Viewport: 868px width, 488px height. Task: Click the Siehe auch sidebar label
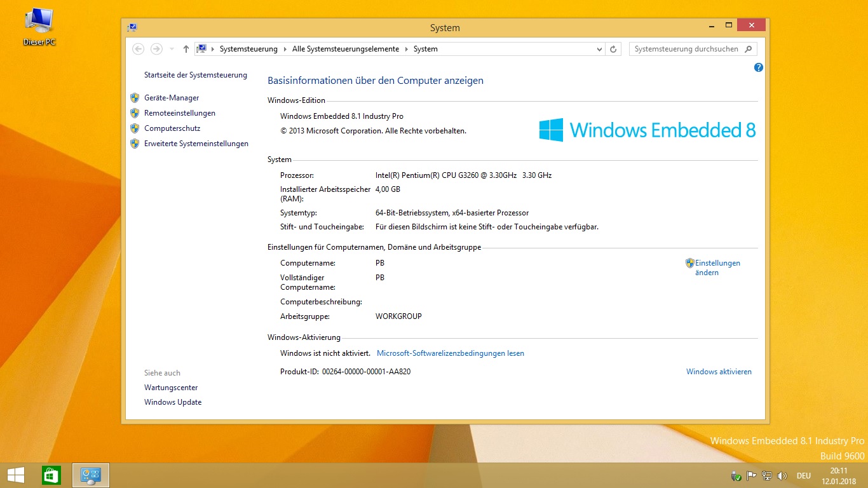162,373
